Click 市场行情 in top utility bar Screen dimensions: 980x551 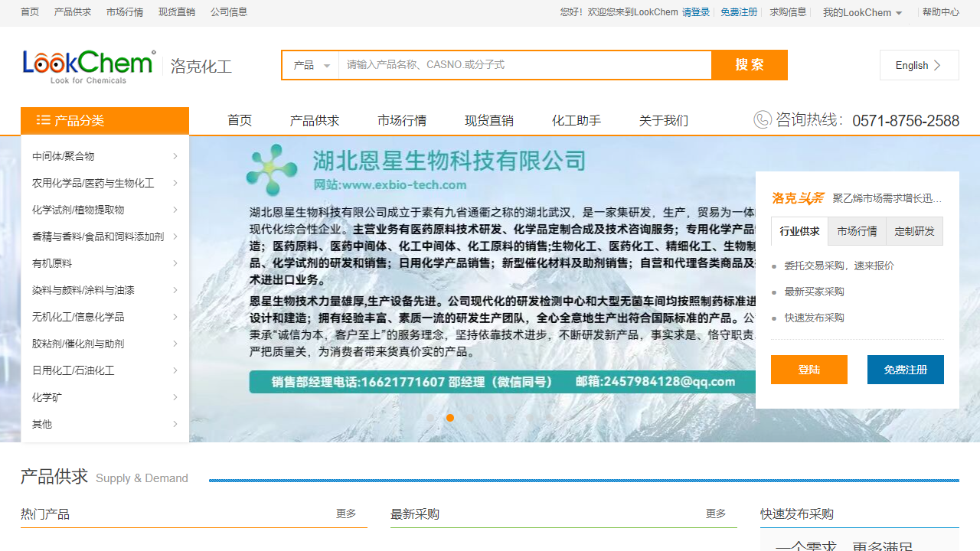[x=125, y=12]
